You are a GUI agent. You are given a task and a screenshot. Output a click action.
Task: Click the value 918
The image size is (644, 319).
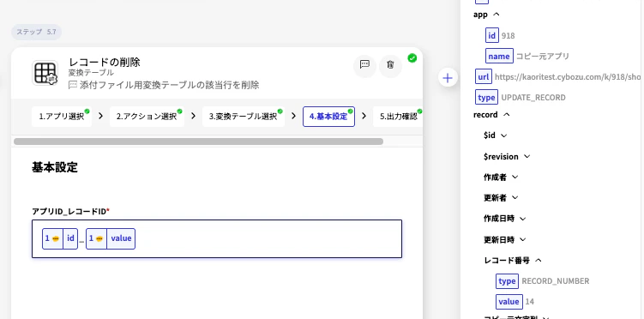508,36
